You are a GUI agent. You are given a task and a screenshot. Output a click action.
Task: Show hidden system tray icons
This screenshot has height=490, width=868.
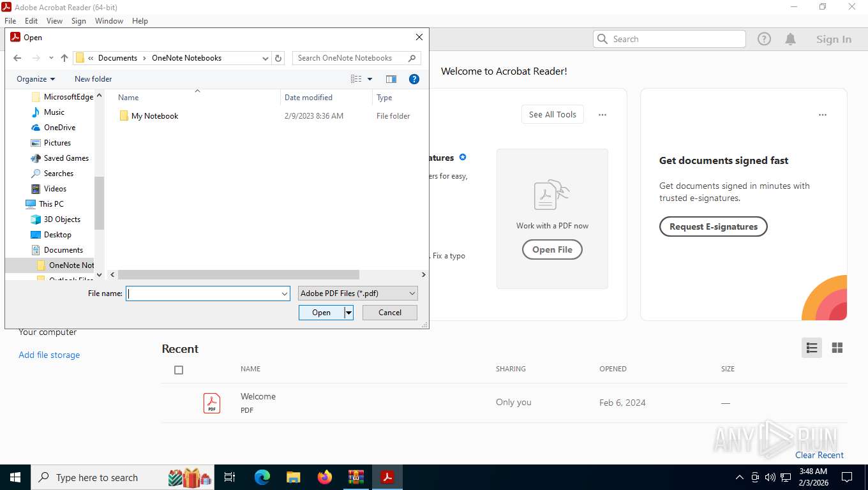[740, 477]
